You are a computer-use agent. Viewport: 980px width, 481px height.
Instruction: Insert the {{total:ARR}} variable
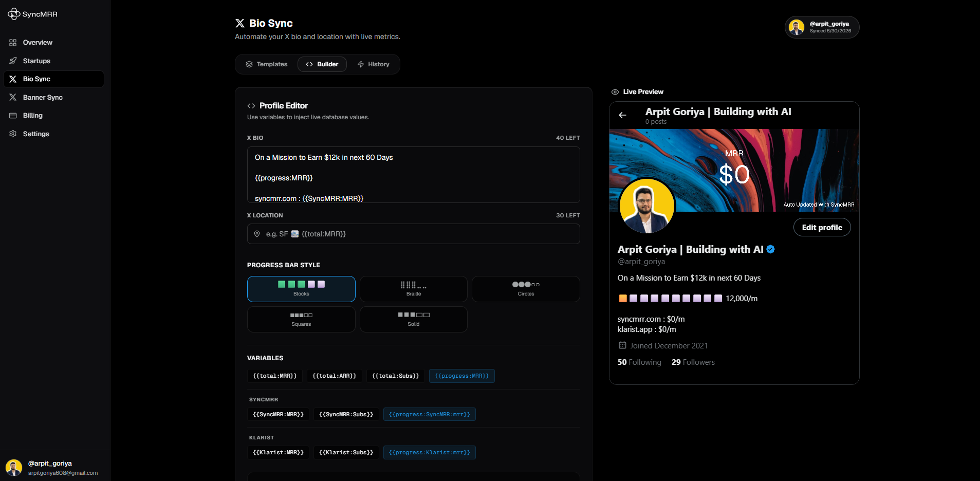coord(335,376)
